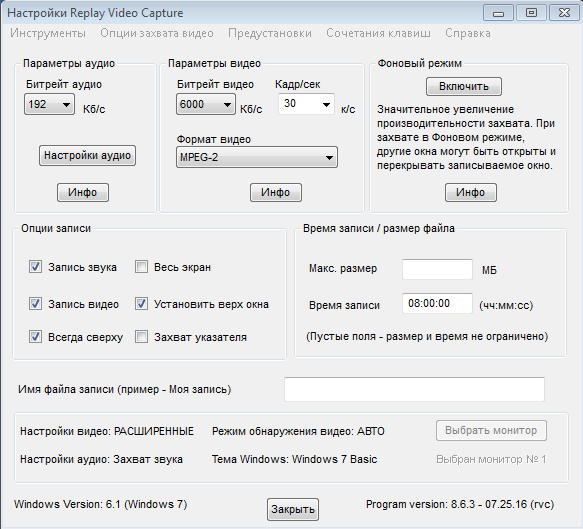This screenshot has width=583, height=529.
Task: Click the Битрейт аудио label
Action: pos(64,84)
